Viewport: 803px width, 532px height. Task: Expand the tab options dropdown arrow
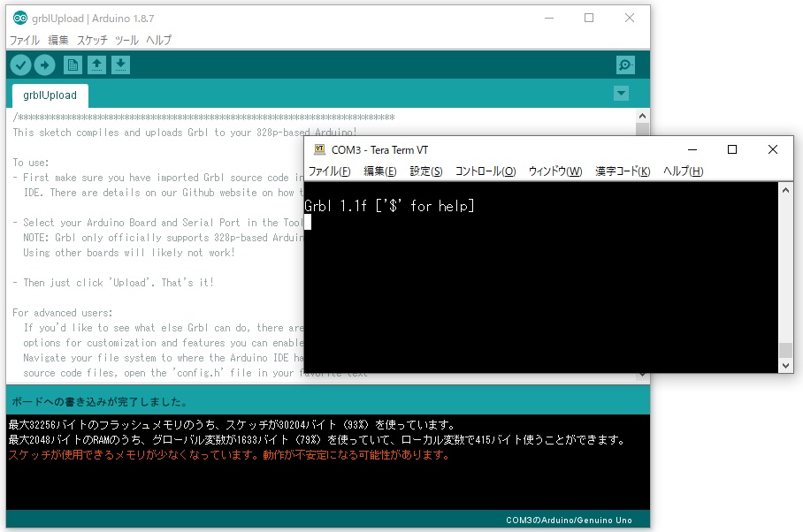click(x=621, y=94)
